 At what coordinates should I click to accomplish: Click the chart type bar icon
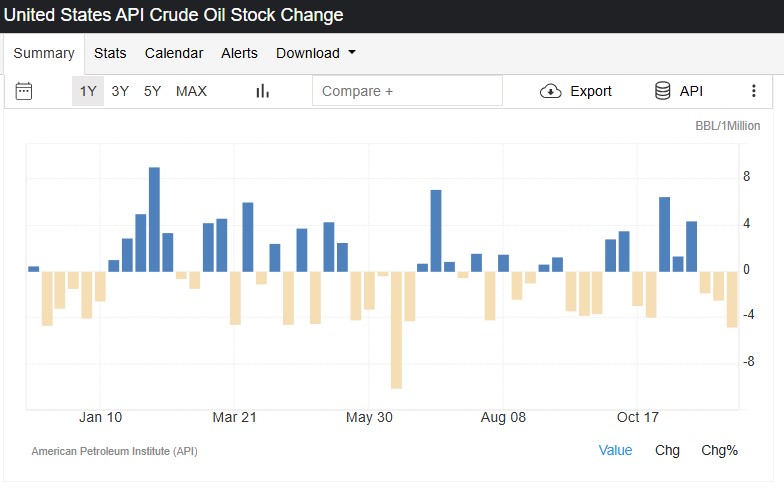[263, 91]
